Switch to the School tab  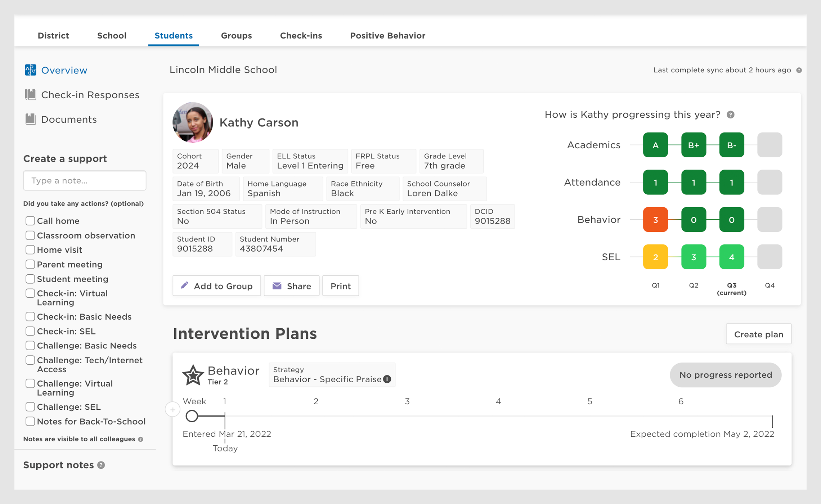point(112,36)
